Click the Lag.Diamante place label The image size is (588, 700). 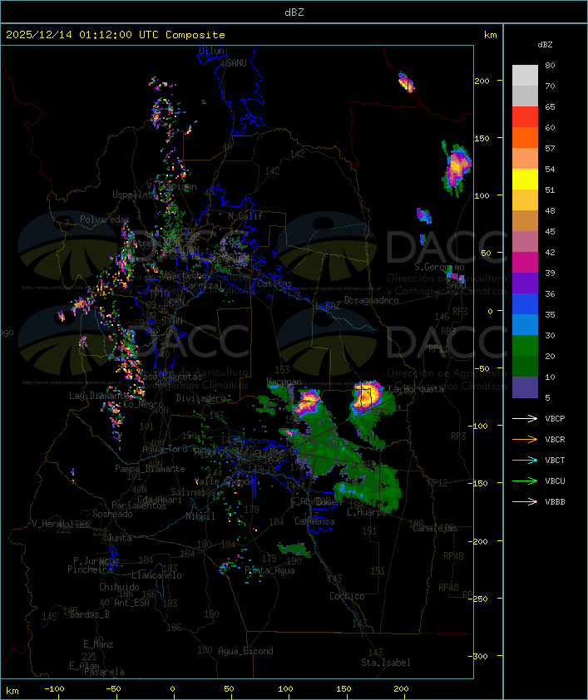(99, 396)
